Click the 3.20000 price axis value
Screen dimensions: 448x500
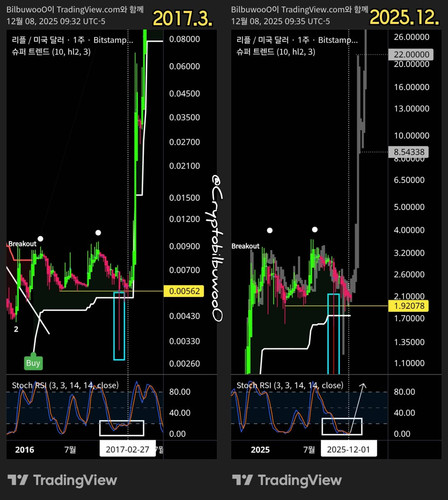click(409, 253)
